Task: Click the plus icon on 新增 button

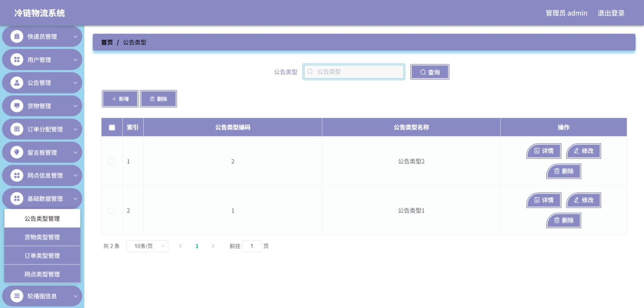Action: click(x=114, y=99)
